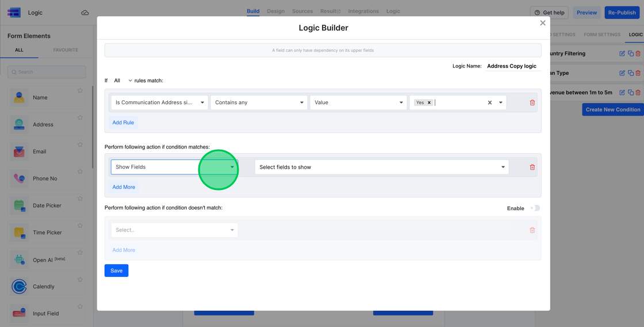This screenshot has width=644, height=327.
Task: Delete the Communication Address rule row
Action: [532, 102]
